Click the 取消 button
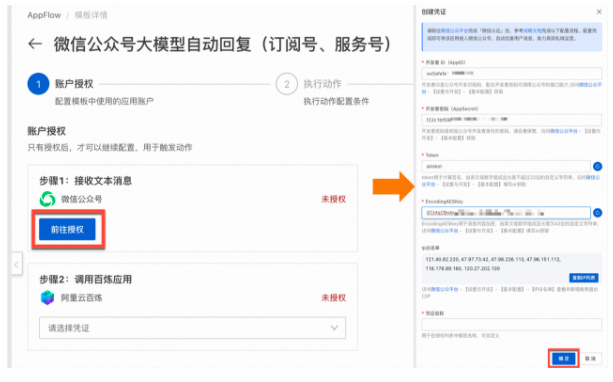613x382 pixels. [590, 359]
